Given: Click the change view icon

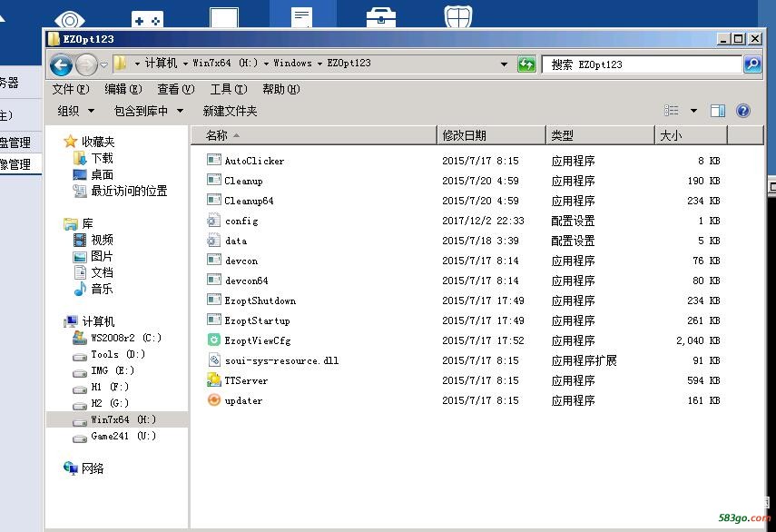Looking at the screenshot, I should [671, 111].
